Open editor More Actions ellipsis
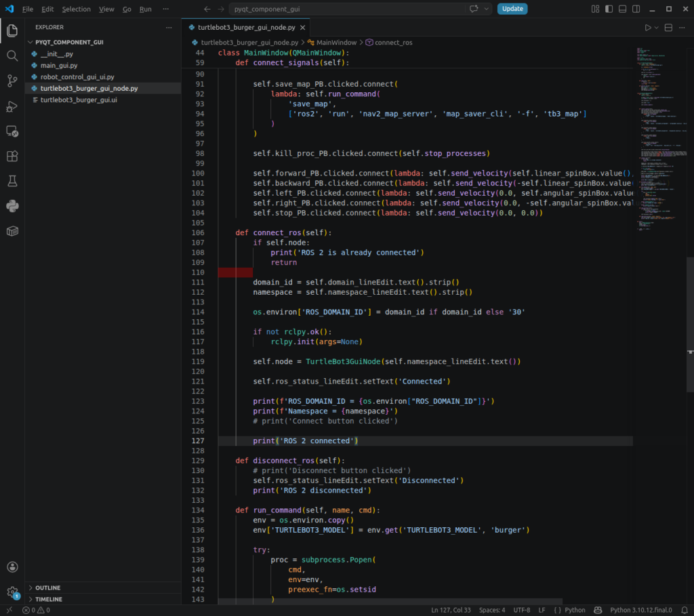Screen dimensions: 694x616 click(x=682, y=27)
